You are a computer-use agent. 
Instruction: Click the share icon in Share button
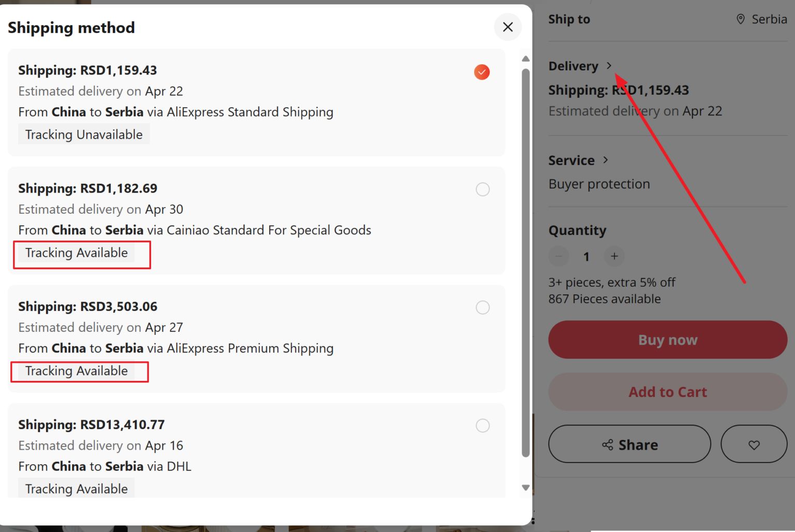click(608, 445)
